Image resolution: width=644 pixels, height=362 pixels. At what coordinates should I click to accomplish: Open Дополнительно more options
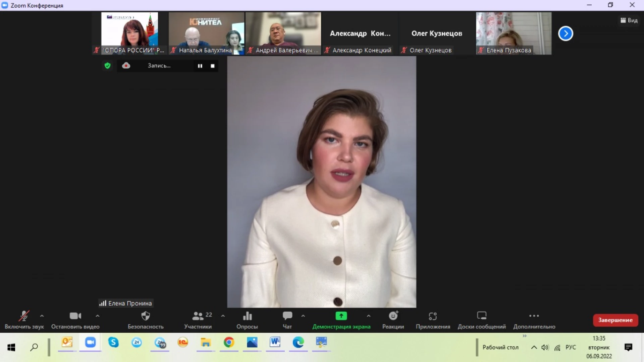pos(534,320)
